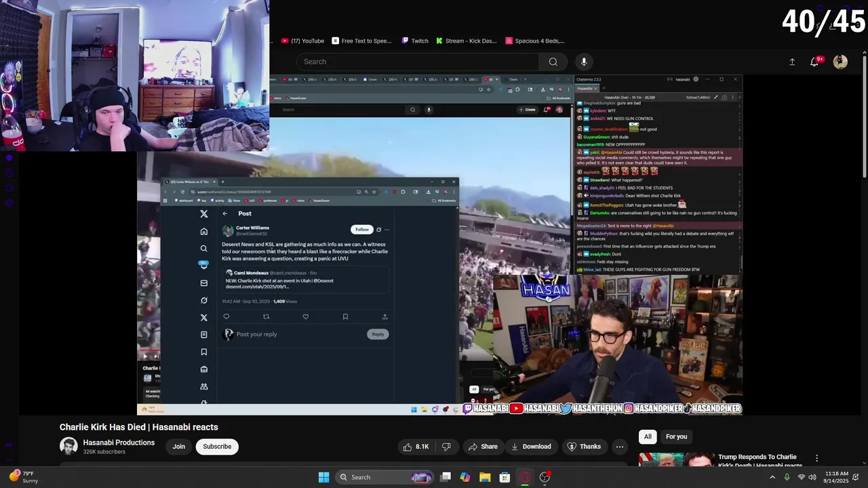Open the notification bell in the system tray

[856, 477]
